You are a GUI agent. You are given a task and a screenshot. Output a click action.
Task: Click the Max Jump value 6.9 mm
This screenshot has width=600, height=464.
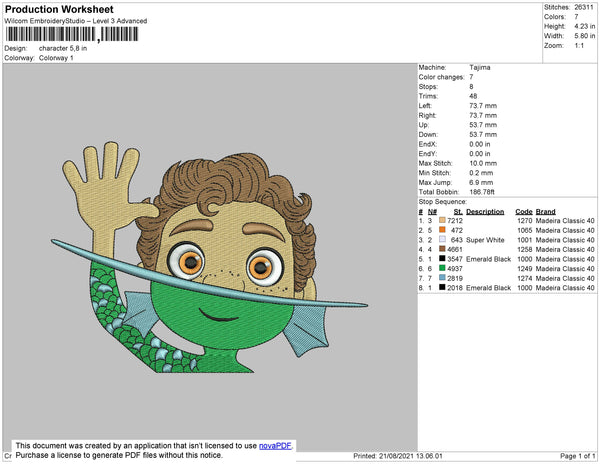coord(481,182)
